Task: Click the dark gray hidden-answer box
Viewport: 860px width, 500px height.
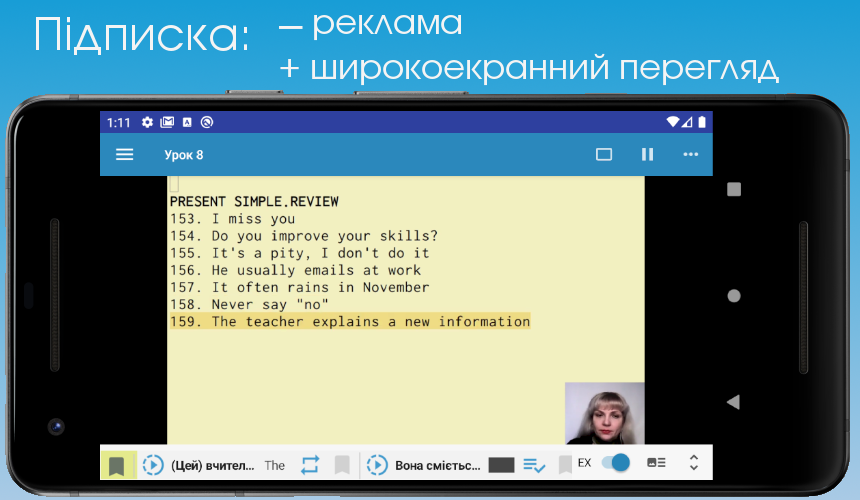Action: [x=501, y=465]
